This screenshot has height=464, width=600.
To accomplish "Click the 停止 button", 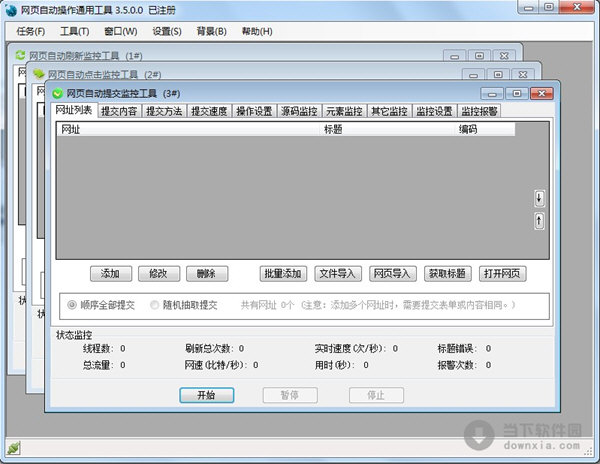I will click(x=376, y=395).
